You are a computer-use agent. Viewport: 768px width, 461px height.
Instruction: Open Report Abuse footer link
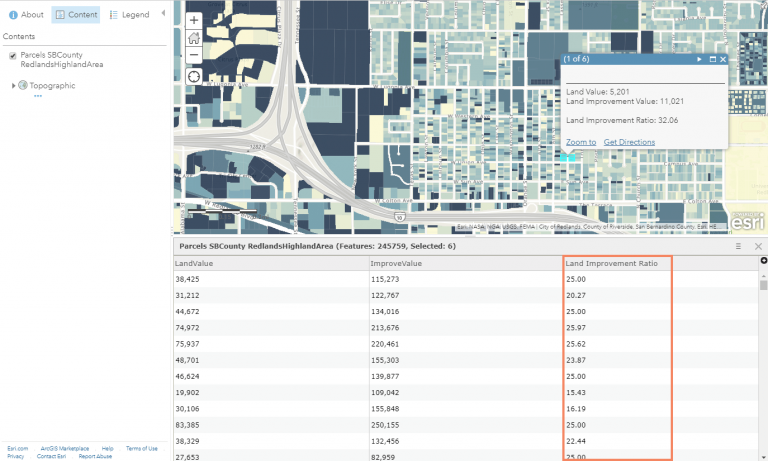[95, 456]
